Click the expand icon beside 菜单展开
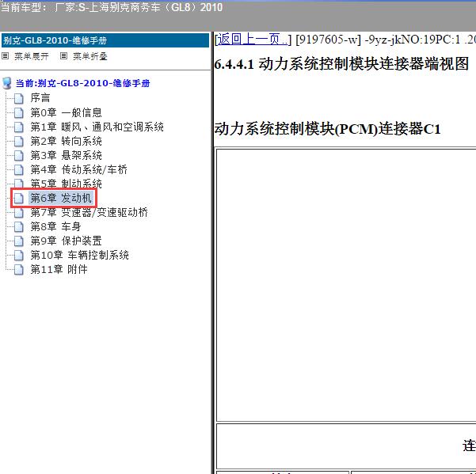The height and width of the screenshot is (474, 476). tap(6, 56)
